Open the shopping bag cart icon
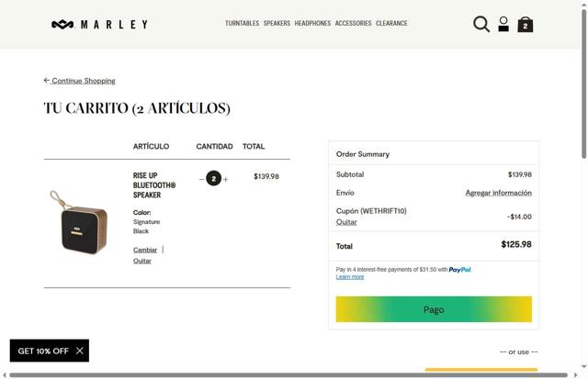The width and height of the screenshot is (588, 379). coord(525,25)
